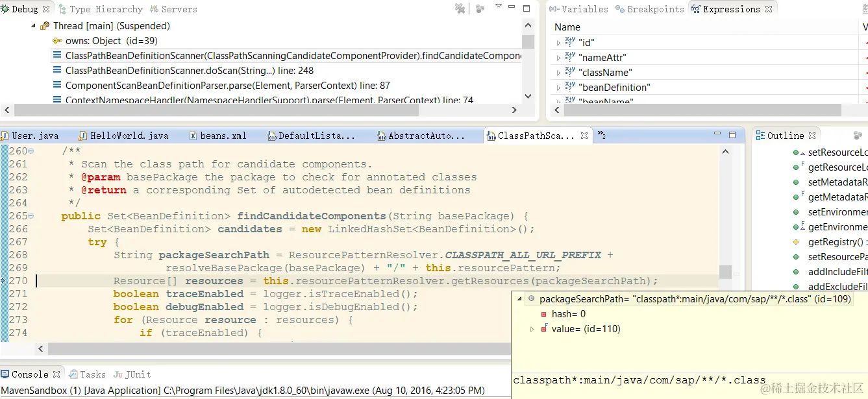Switch to the Tasks tab

coord(87,374)
